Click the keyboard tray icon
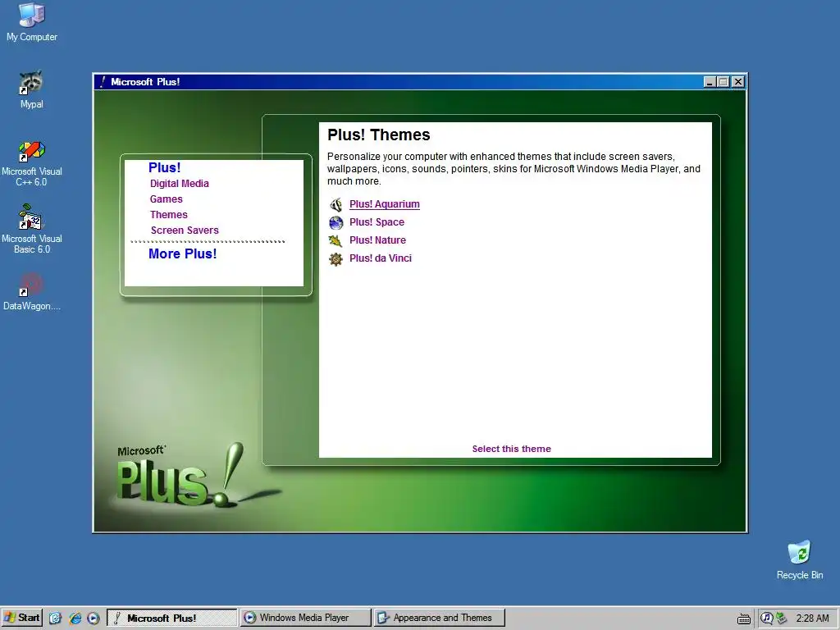 point(743,619)
